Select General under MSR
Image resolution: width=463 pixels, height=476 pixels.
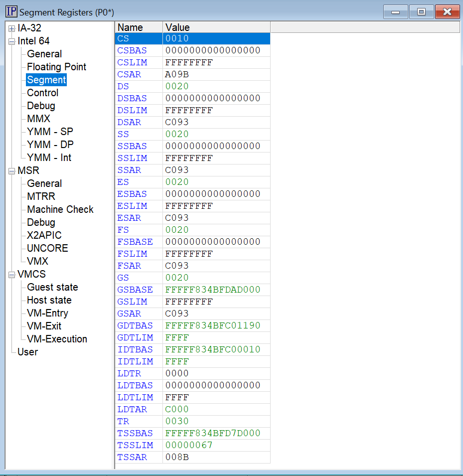click(44, 183)
